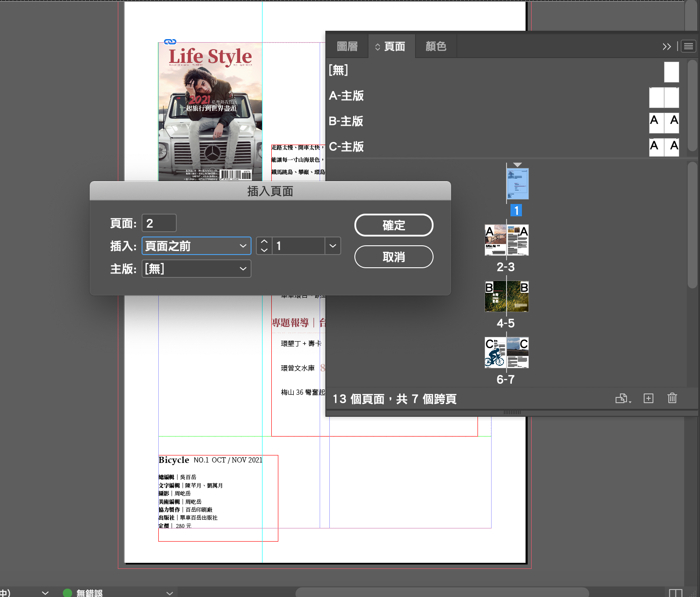This screenshot has height=597, width=700.
Task: Click the green preflight status indicator
Action: click(x=67, y=593)
